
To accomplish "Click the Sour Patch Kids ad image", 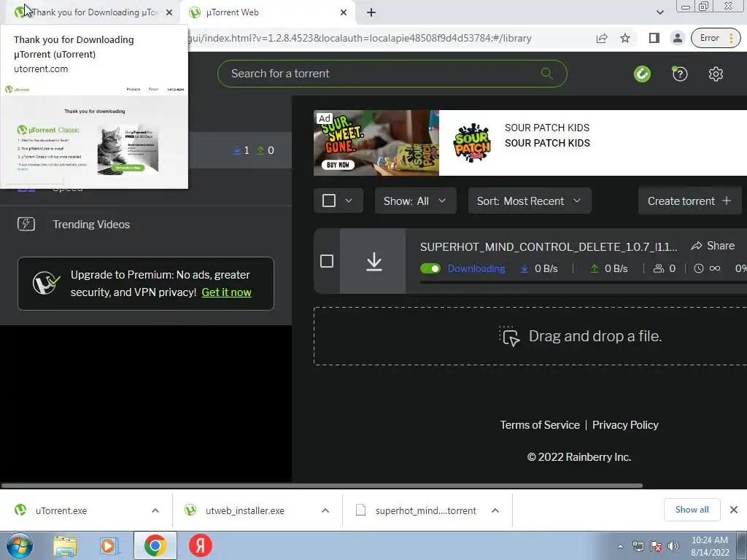I will click(376, 143).
